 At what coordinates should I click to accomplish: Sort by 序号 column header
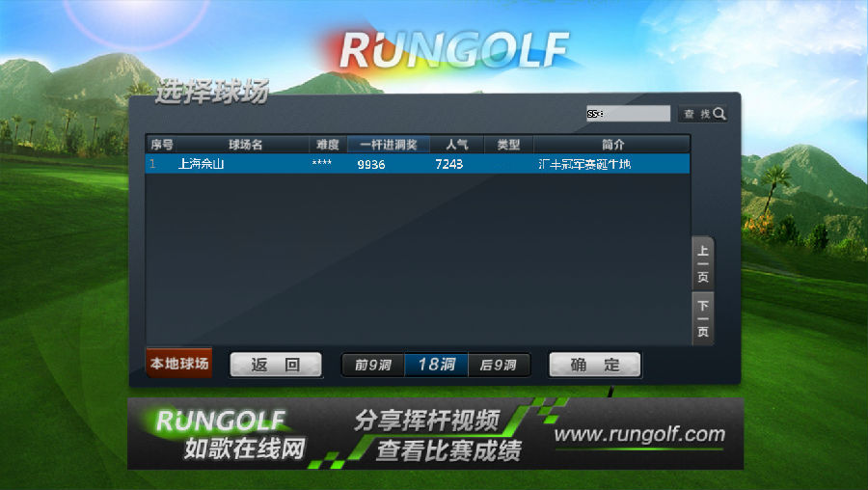(161, 145)
